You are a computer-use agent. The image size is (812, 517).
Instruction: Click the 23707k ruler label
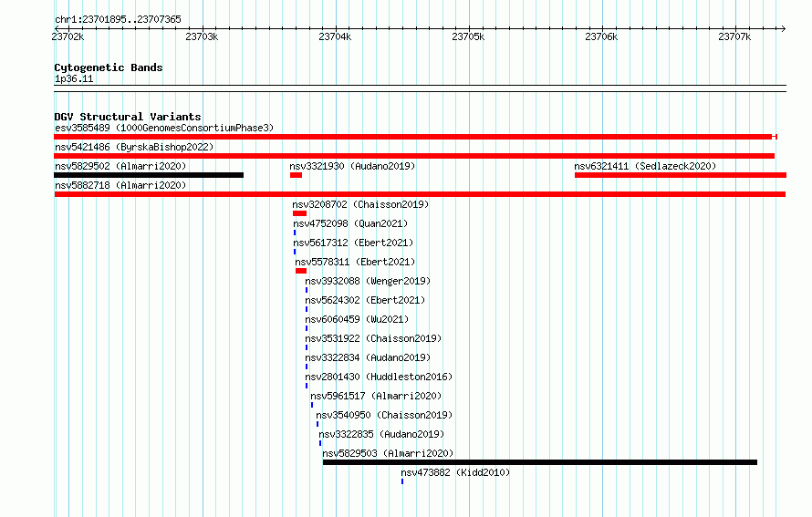click(x=734, y=36)
